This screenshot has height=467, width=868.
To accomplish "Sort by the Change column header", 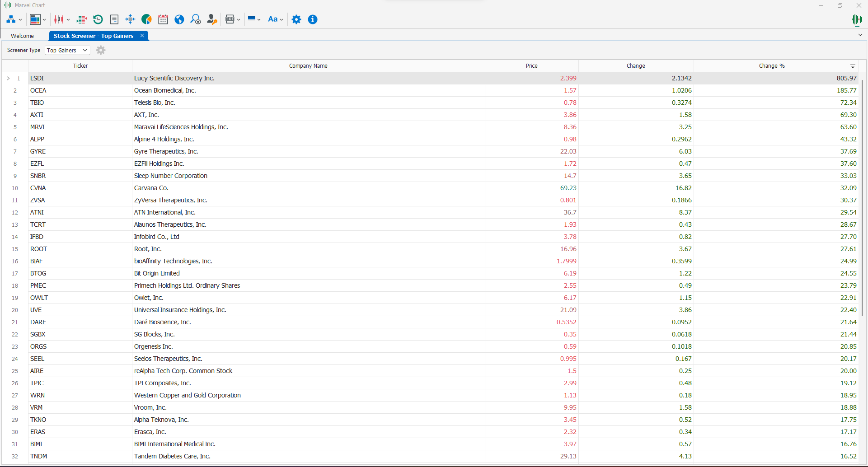I will click(x=636, y=66).
